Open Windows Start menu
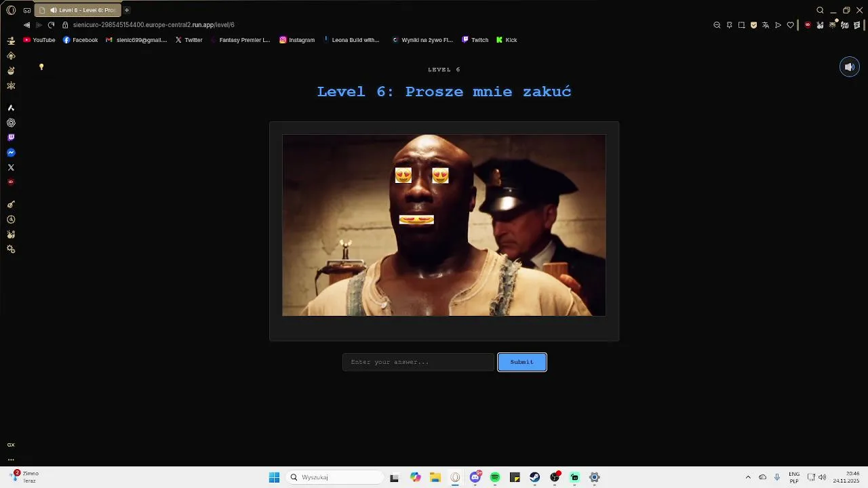 (x=274, y=477)
